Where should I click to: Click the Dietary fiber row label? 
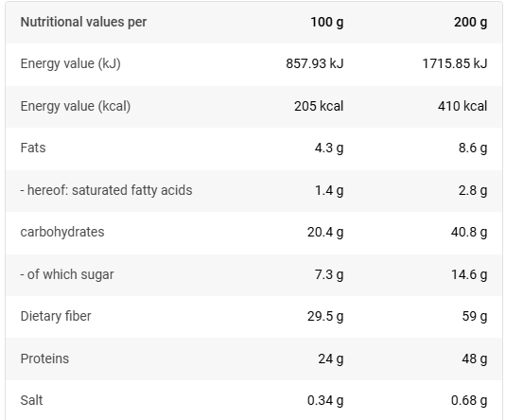[x=56, y=316]
